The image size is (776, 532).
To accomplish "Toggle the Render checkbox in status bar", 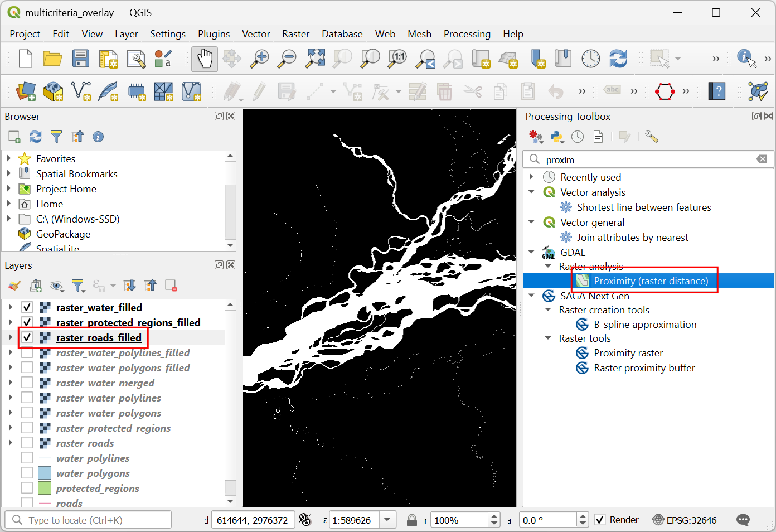I will tap(600, 520).
